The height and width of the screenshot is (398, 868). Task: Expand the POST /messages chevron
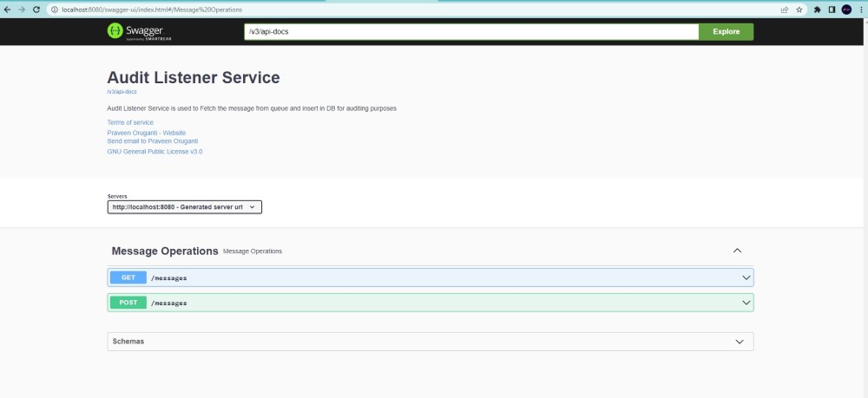click(x=746, y=303)
